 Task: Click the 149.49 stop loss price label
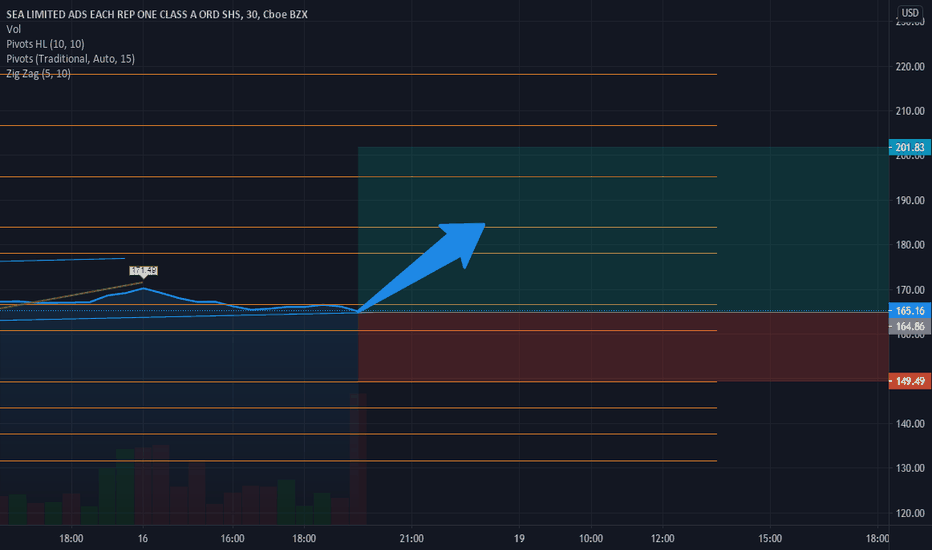910,381
